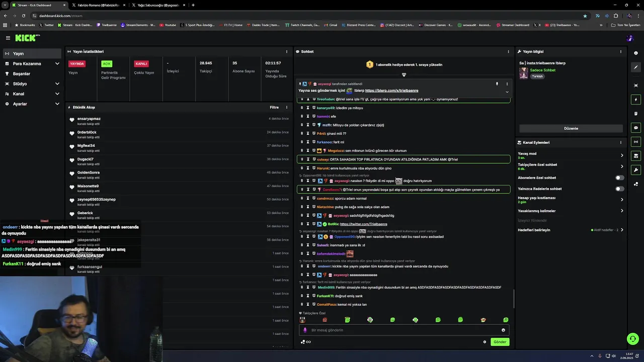This screenshot has height=362, width=644.
Task: Click the stream category thumbnail image
Action: coord(524,73)
